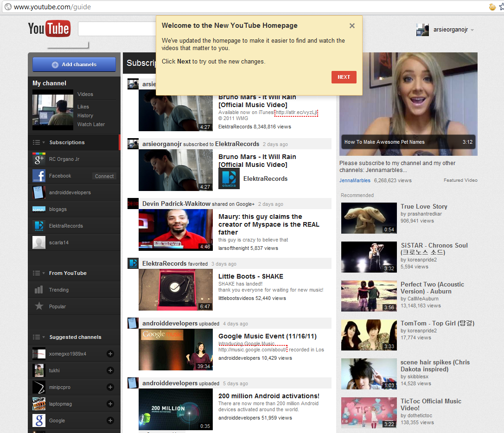Expand the arsieorganojr account dropdown arrow
The width and height of the screenshot is (504, 433).
472,30
